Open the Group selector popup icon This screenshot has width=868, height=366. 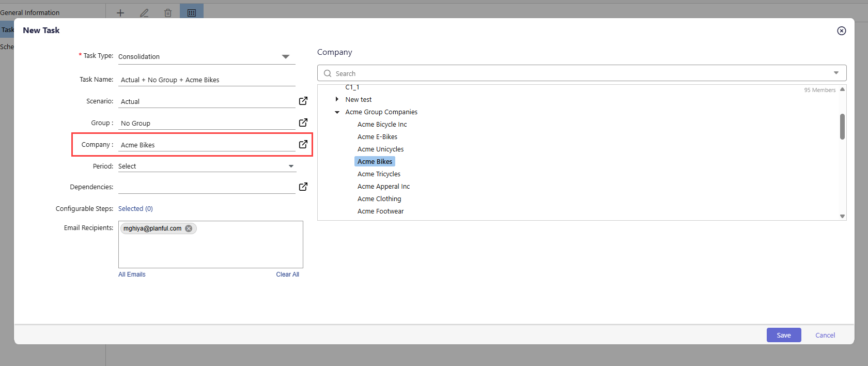click(303, 123)
